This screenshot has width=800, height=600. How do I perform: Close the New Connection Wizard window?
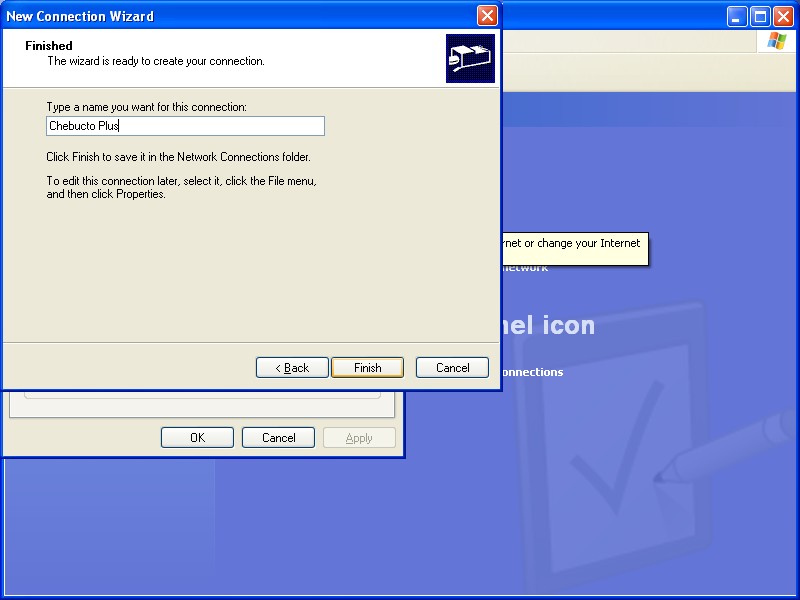click(x=486, y=16)
